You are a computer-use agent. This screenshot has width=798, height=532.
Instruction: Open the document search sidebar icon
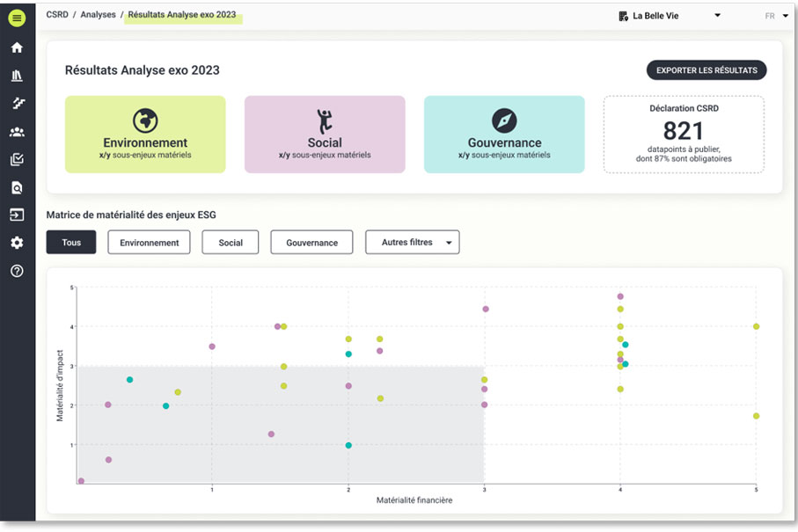[17, 187]
